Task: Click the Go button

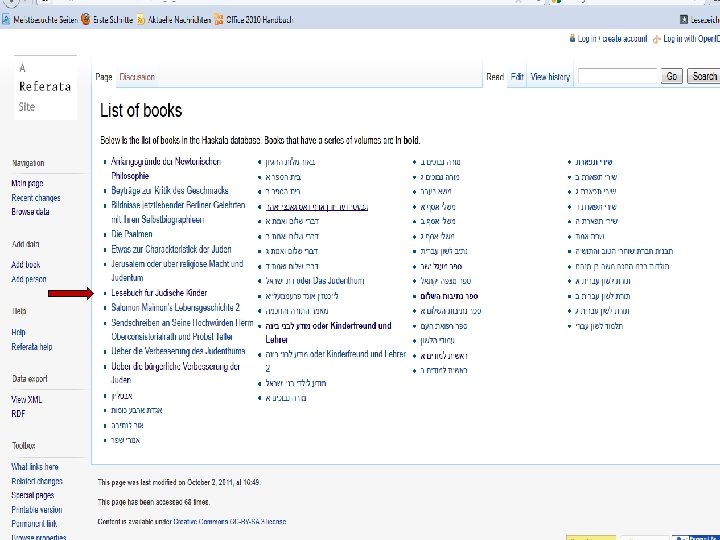Action: (x=672, y=76)
